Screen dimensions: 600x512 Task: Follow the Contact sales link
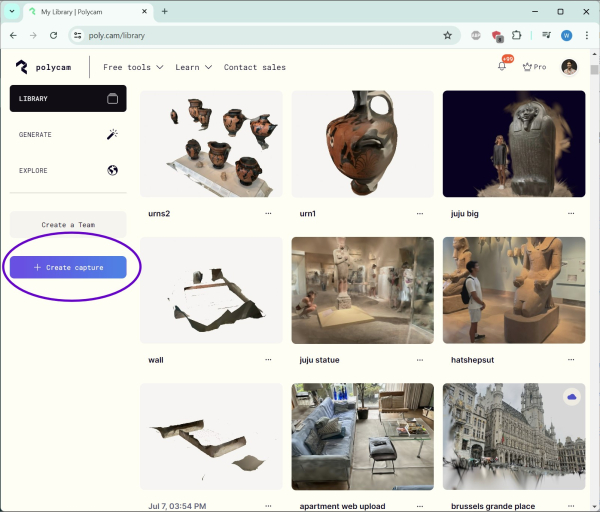[x=254, y=67]
